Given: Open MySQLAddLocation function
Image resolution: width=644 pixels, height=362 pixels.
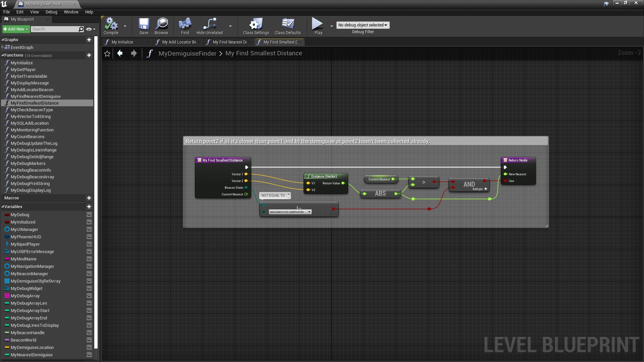Looking at the screenshot, I should [30, 123].
